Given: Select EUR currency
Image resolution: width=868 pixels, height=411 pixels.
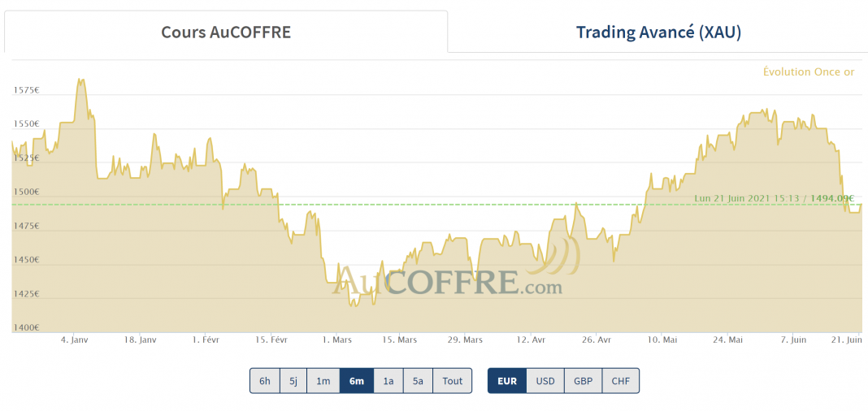Looking at the screenshot, I should click(507, 381).
